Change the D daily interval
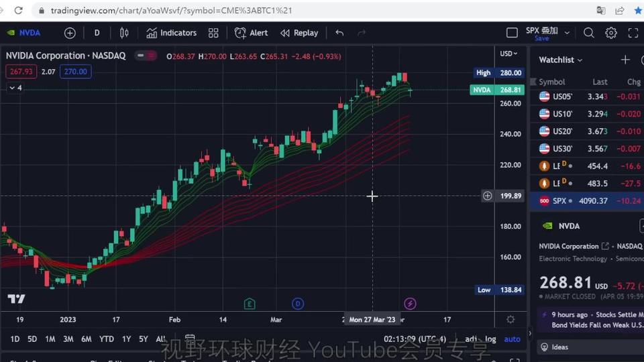Image resolution: width=644 pixels, height=362 pixels. pos(97,33)
